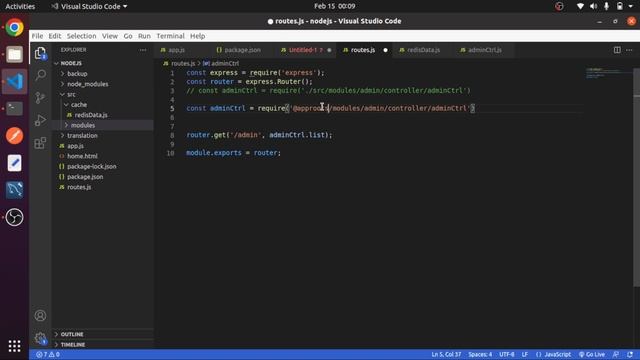Open Manage gear settings icon
This screenshot has width=640, height=360.
tap(40, 338)
